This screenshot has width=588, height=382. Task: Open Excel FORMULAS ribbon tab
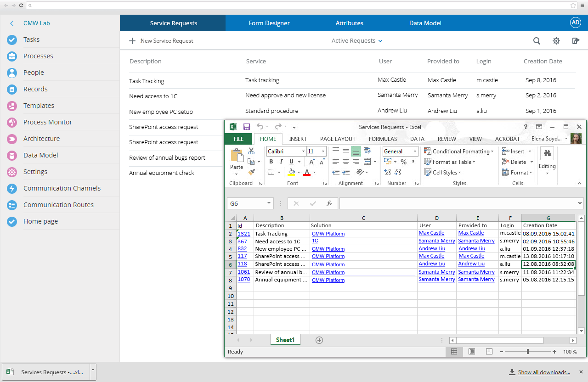383,139
